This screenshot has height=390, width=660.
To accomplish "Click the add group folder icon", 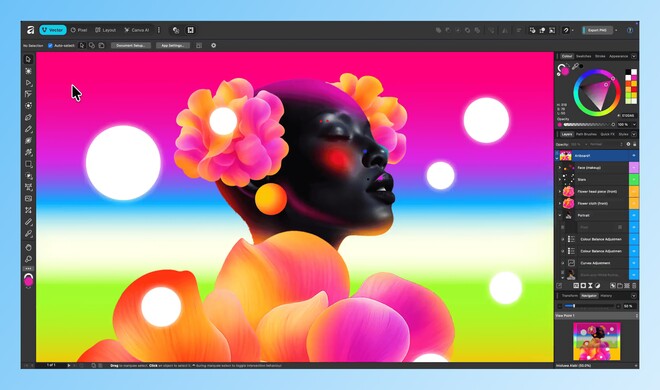I will 620,286.
